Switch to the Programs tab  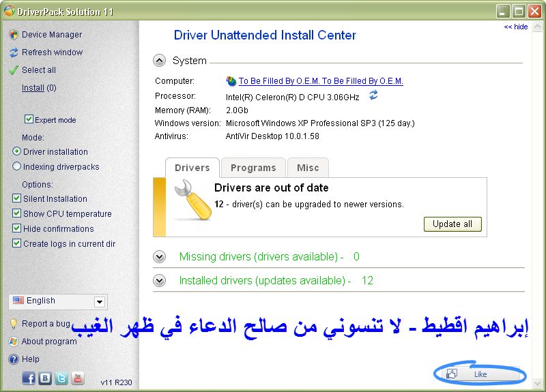[x=253, y=168]
